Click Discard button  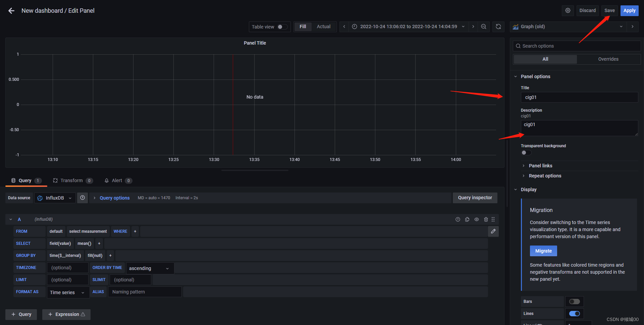point(588,10)
